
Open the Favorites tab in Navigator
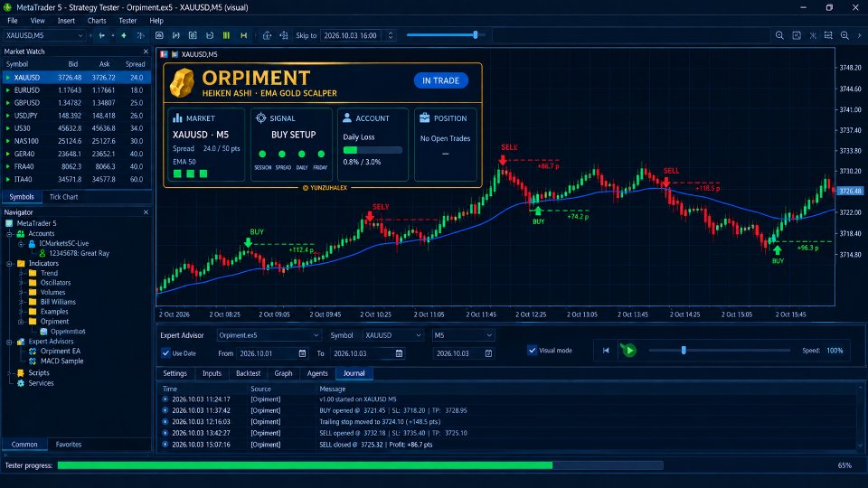pyautogui.click(x=69, y=445)
